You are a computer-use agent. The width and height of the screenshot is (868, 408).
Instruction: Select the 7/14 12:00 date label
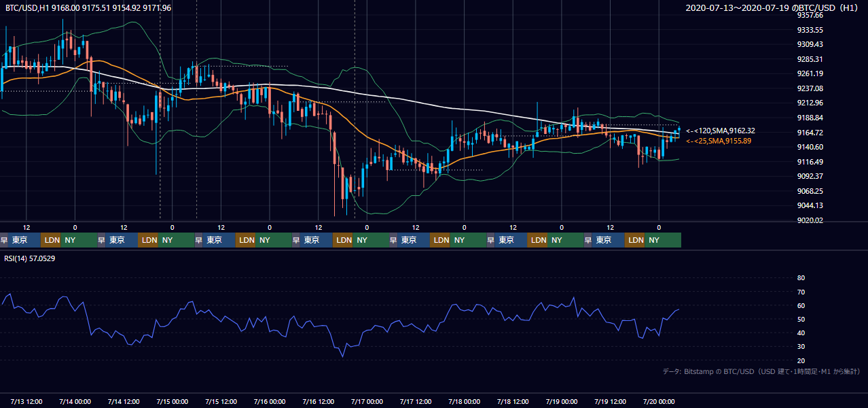124,401
